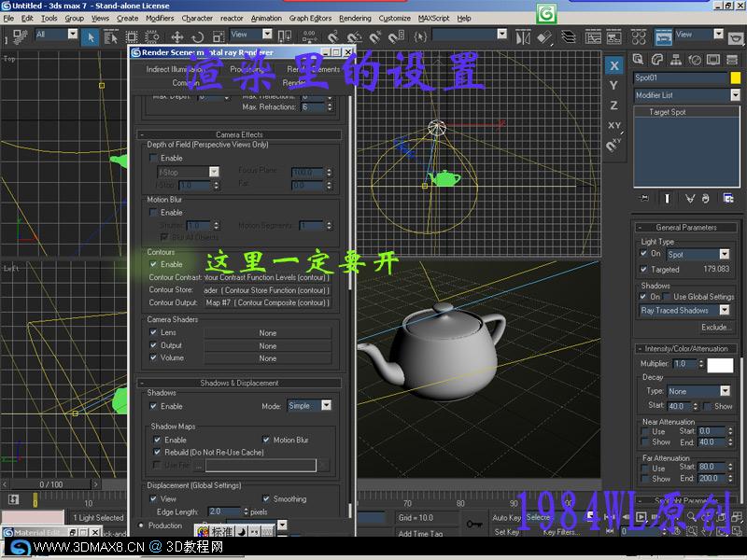Click the key lock icon

474,524
